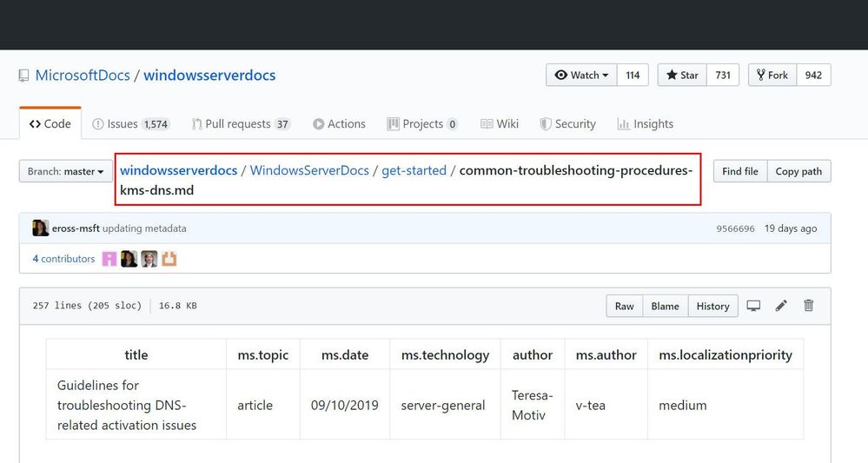Expand the Watch dropdown button

click(x=582, y=76)
